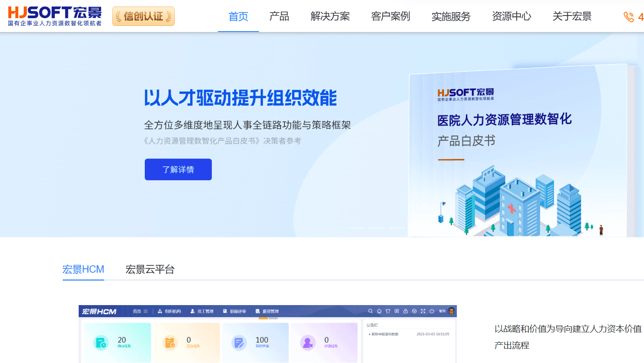Click the 组织机构 label in the HCM menu

(x=173, y=311)
